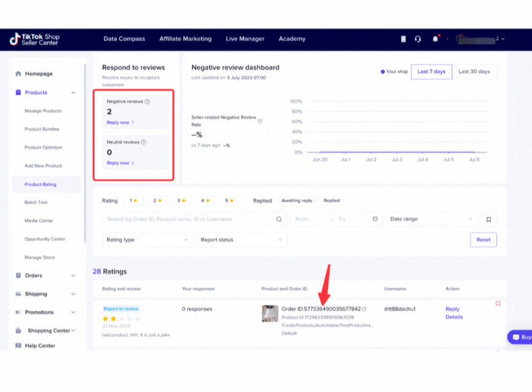
Task: Click the From date input
Action: 311,219
